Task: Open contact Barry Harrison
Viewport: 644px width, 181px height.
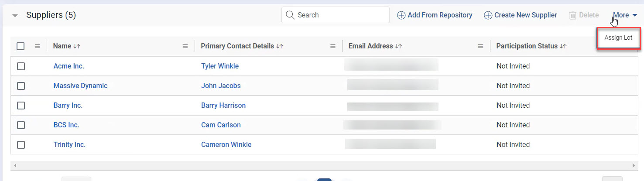Action: tap(223, 106)
